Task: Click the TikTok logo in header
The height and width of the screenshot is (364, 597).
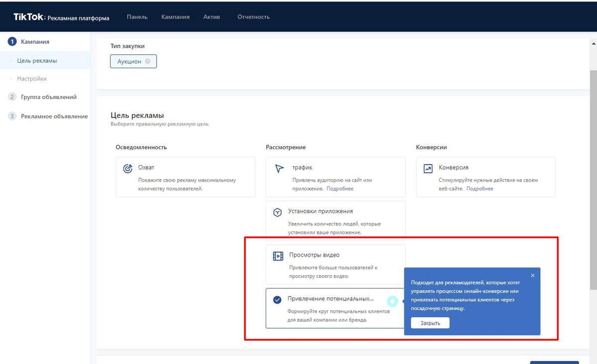Action: click(28, 17)
